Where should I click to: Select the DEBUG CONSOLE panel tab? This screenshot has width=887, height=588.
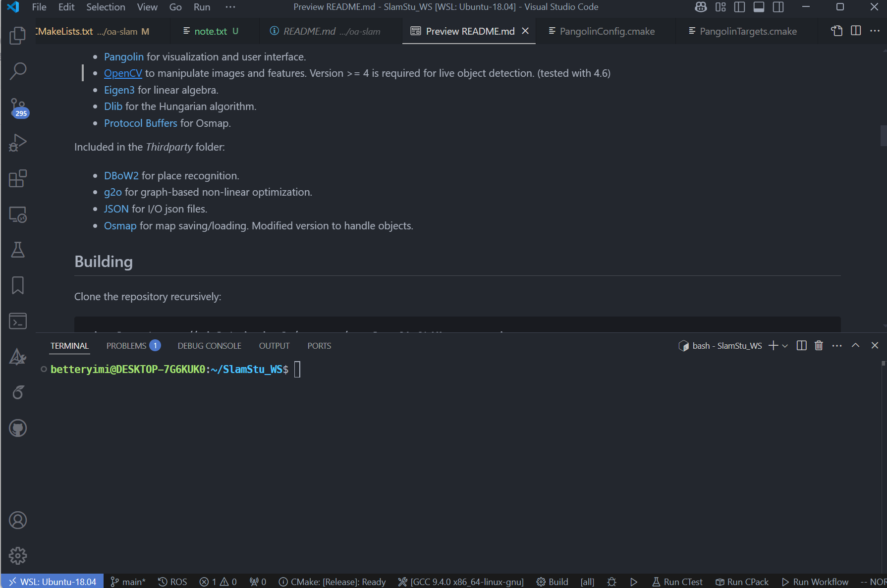click(210, 346)
